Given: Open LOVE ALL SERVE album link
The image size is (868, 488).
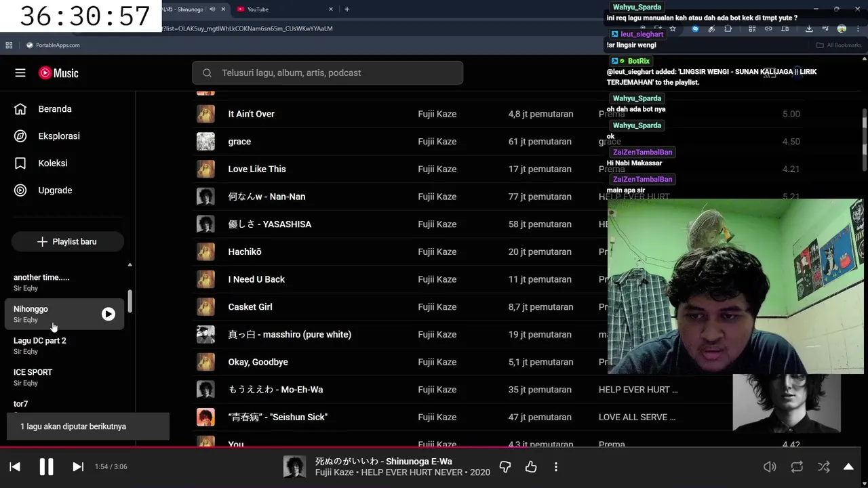Looking at the screenshot, I should point(637,417).
